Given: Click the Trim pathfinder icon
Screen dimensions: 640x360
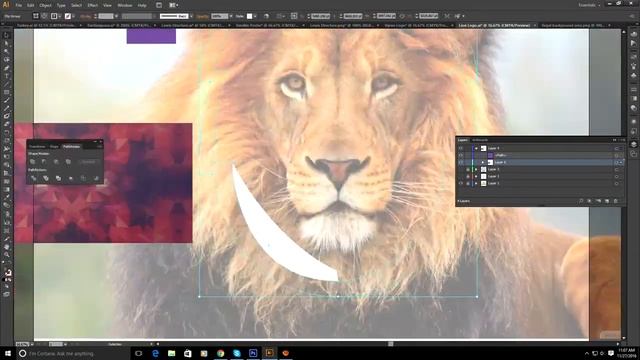Looking at the screenshot, I should coord(46,178).
